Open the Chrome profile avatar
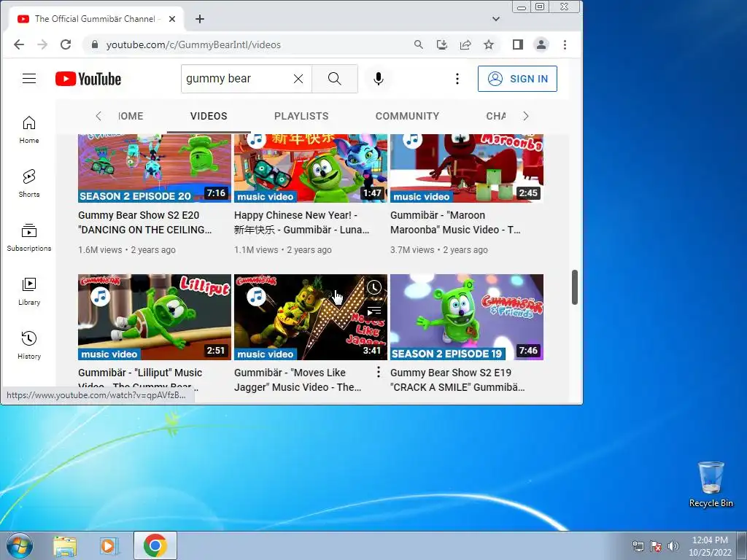Screen dimensions: 747x560 click(541, 44)
